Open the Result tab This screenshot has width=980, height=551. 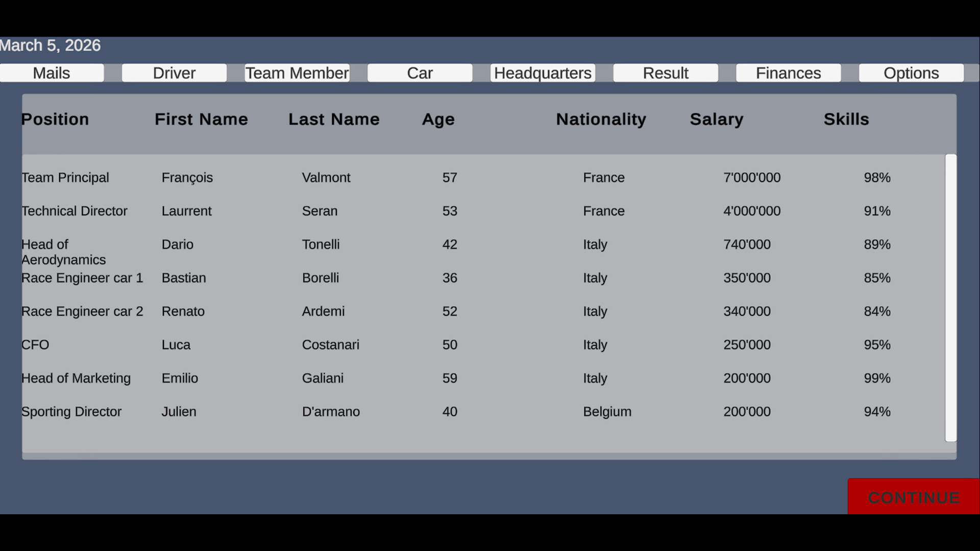click(x=666, y=72)
